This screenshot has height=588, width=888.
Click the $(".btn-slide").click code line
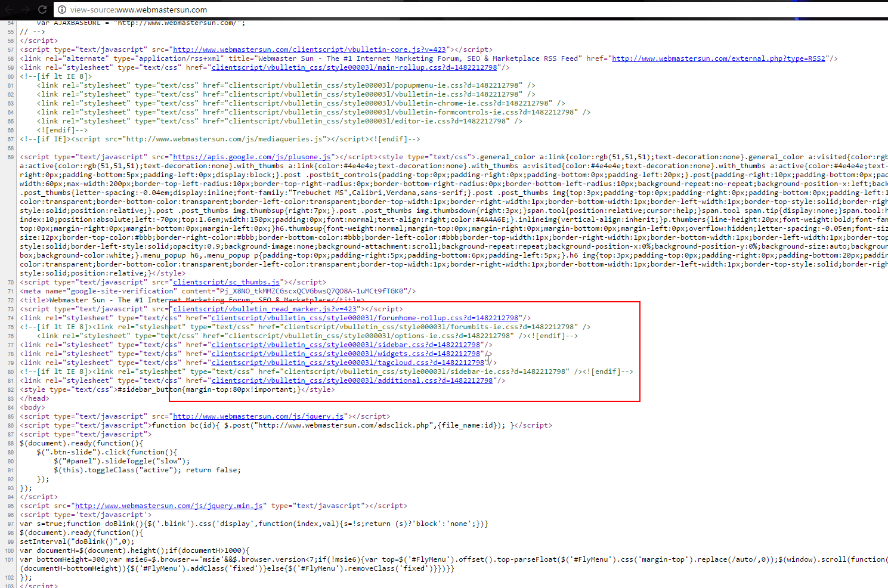[107, 452]
